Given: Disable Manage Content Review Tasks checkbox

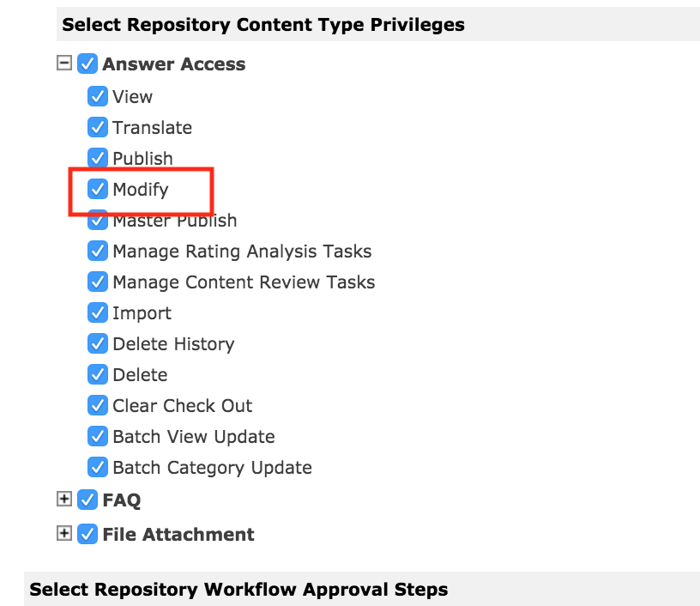Looking at the screenshot, I should pos(98,282).
